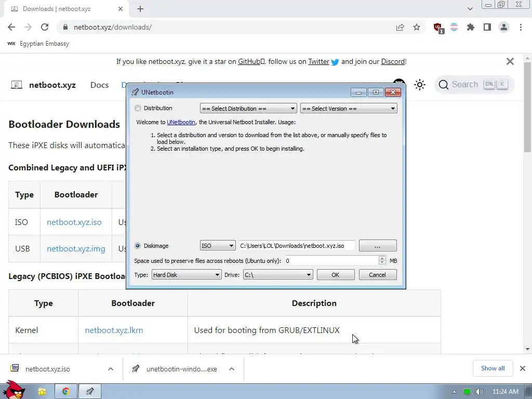
Task: Open the Discord link in banner
Action: (393, 61)
